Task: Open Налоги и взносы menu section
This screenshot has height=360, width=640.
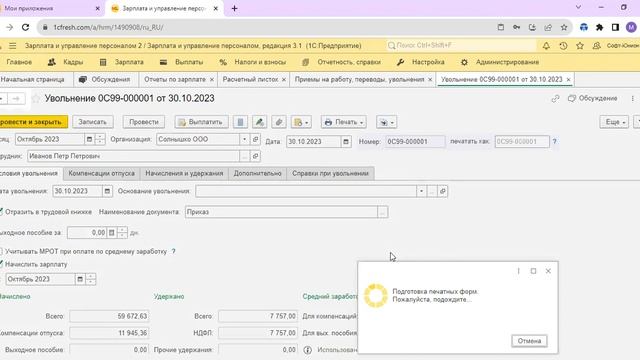Action: point(253,62)
